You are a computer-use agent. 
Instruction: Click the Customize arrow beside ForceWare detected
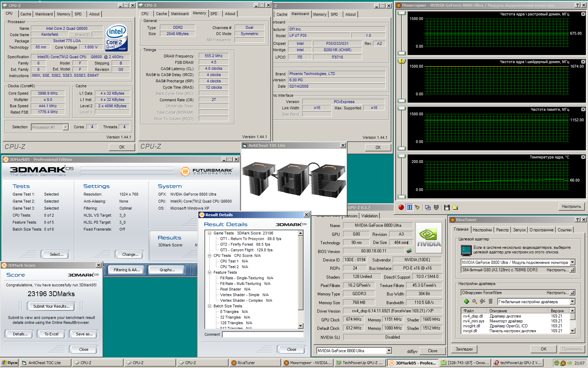pyautogui.click(x=573, y=293)
